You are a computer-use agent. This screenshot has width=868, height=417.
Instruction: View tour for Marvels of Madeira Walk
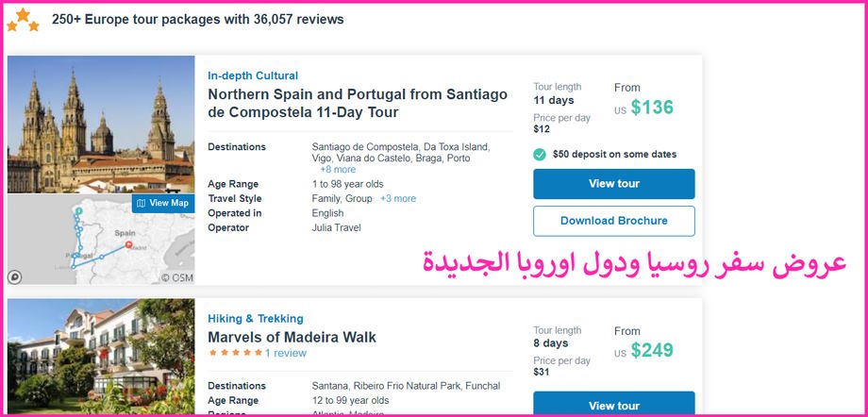[x=613, y=405]
